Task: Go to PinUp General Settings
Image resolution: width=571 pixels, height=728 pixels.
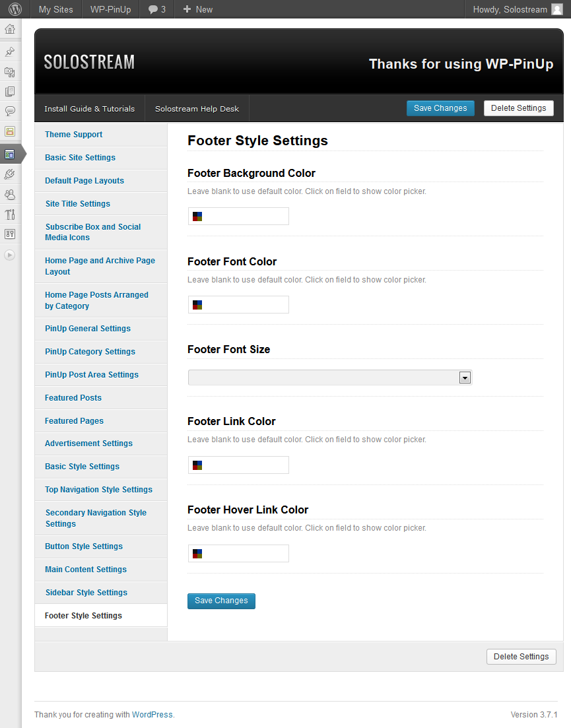Action: (101, 329)
